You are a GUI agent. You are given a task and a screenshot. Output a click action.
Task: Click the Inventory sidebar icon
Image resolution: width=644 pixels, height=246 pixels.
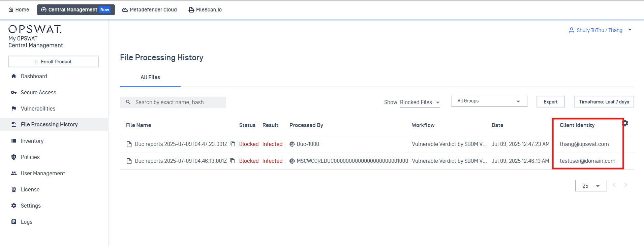(14, 141)
